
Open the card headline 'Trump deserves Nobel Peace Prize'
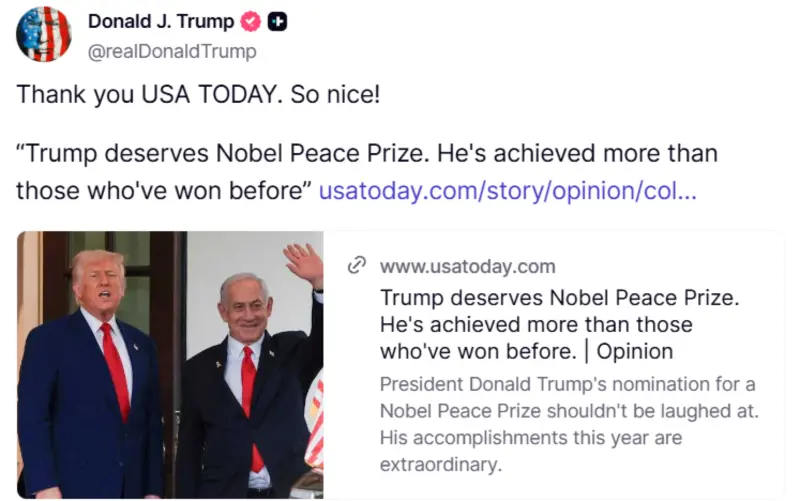click(560, 324)
